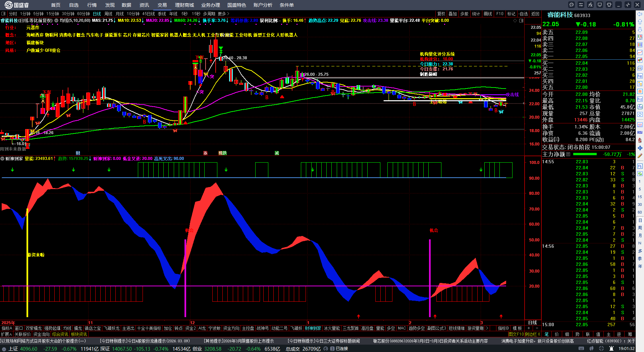Open the skin theme shirt icon
Screen dimensions: 644x352
pyautogui.click(x=609, y=5)
